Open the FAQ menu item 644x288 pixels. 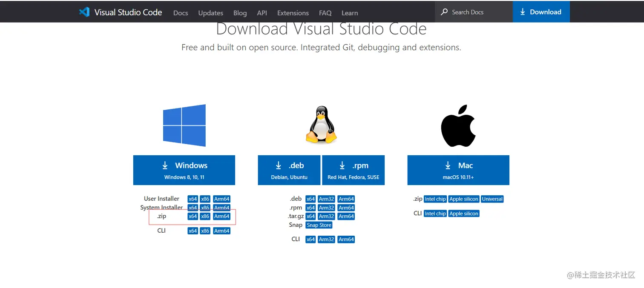[x=325, y=13]
